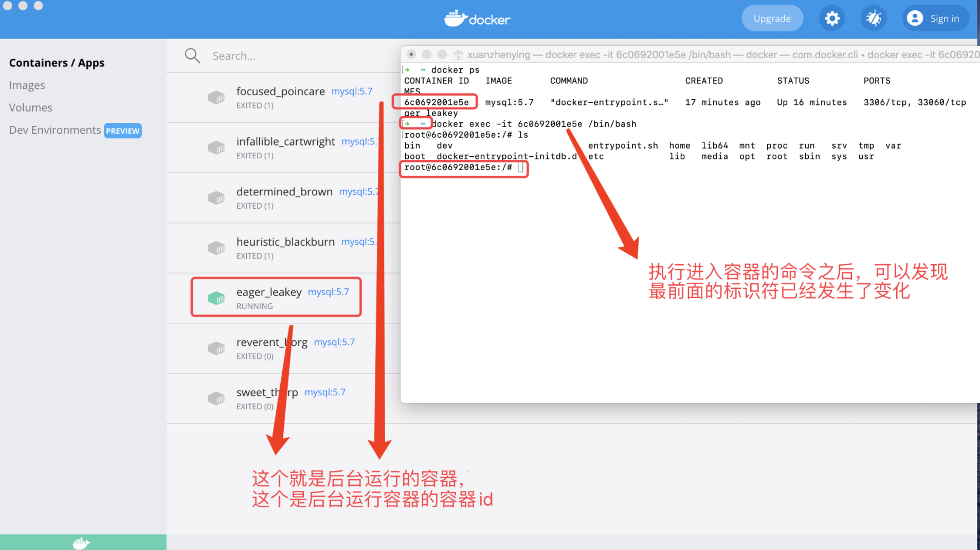This screenshot has width=980, height=550.
Task: Click entrypoint.sh in ls output
Action: pos(623,145)
